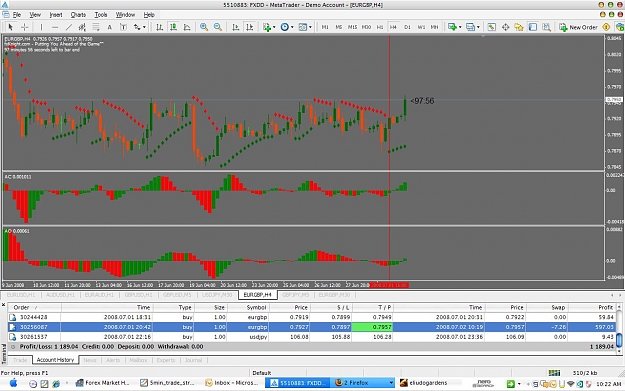Screen dimensions: 625x391
Task: Select the trendline drawing tool
Action: coord(69,27)
